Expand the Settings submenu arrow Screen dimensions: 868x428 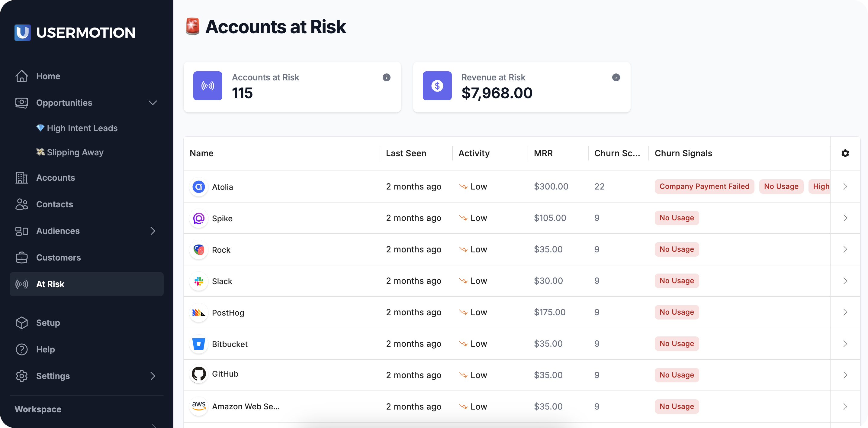[x=153, y=376]
